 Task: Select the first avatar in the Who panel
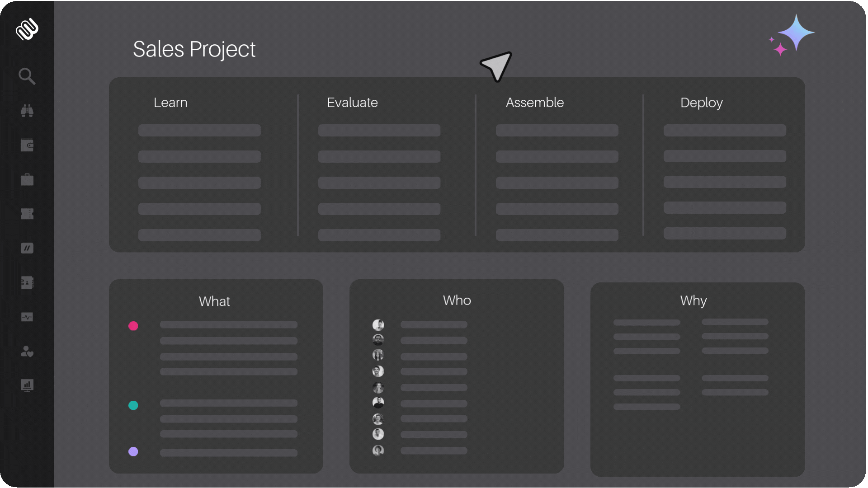pos(378,325)
